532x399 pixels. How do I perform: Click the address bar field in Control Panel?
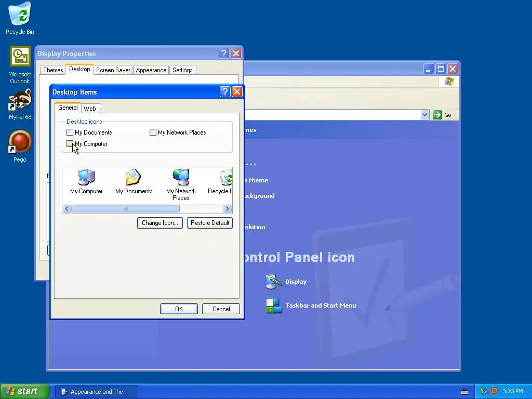pyautogui.click(x=332, y=115)
